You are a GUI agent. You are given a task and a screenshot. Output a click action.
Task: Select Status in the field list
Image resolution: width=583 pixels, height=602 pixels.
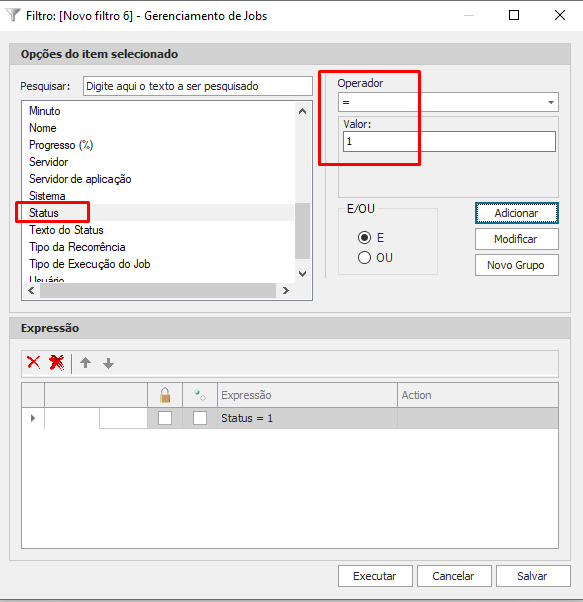pos(44,213)
